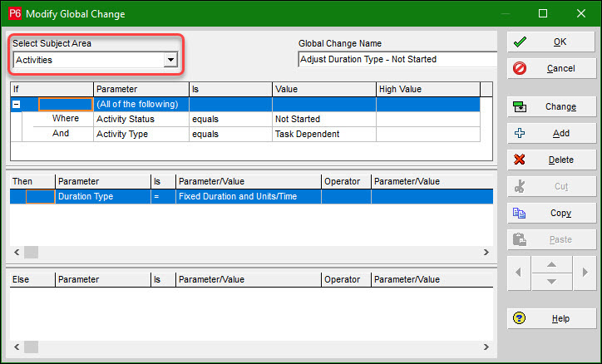Click the Change button icon

[521, 106]
